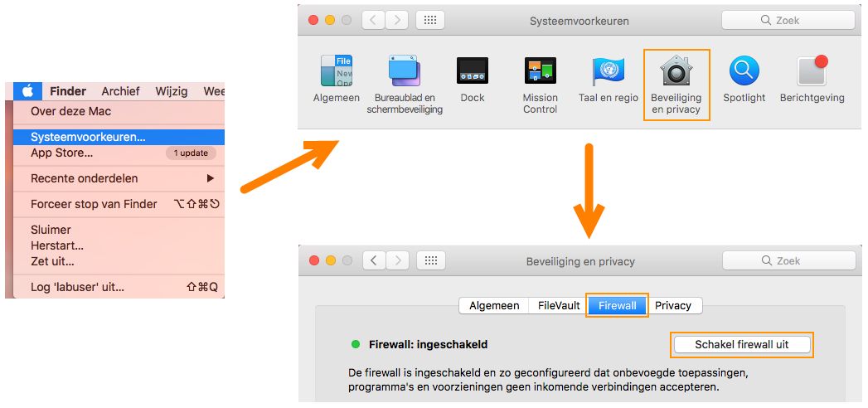Image resolution: width=868 pixels, height=408 pixels.
Task: Choose Systeemvoorkeuren... from the Apple menu
Action: click(x=119, y=138)
